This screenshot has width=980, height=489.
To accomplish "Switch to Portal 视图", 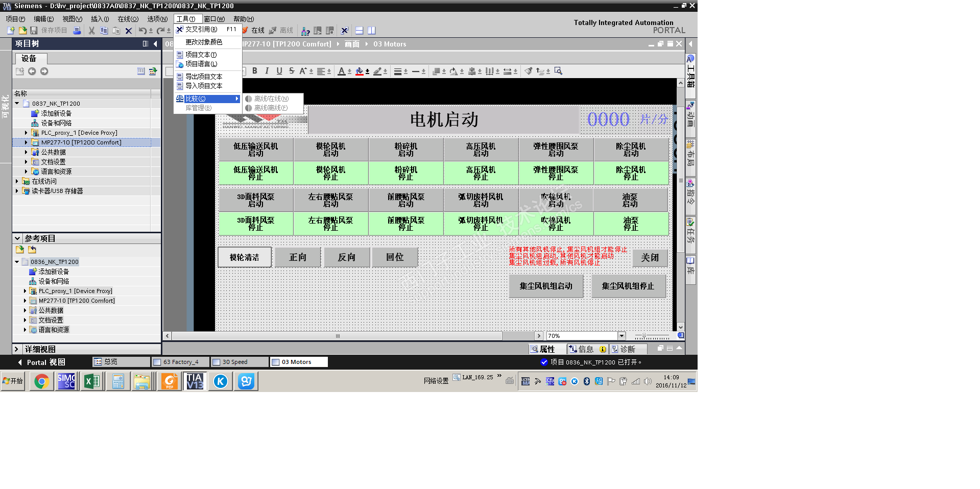I will pos(41,362).
